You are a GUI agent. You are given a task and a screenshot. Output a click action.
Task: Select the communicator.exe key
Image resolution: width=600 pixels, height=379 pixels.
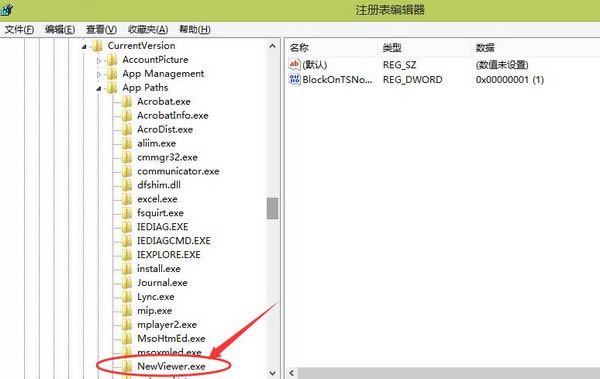click(x=178, y=172)
